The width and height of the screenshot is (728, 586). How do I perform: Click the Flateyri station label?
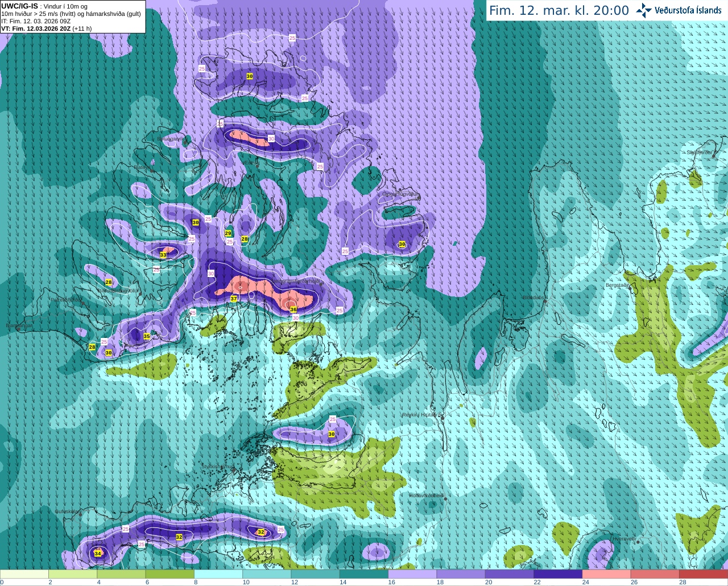(x=142, y=167)
